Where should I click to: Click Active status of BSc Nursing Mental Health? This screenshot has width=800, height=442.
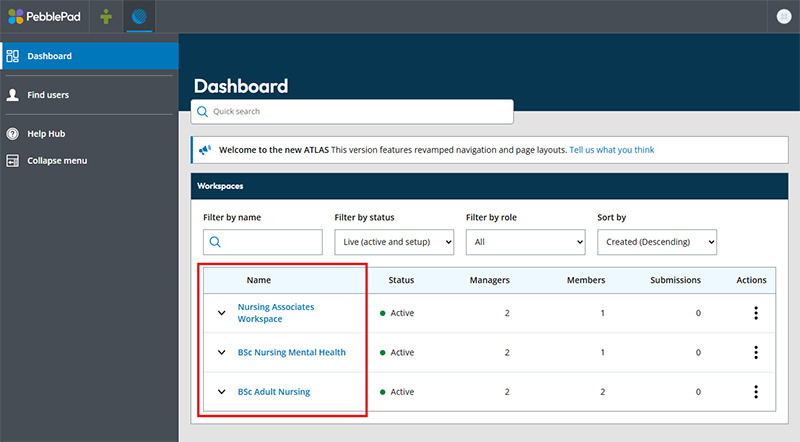[397, 352]
